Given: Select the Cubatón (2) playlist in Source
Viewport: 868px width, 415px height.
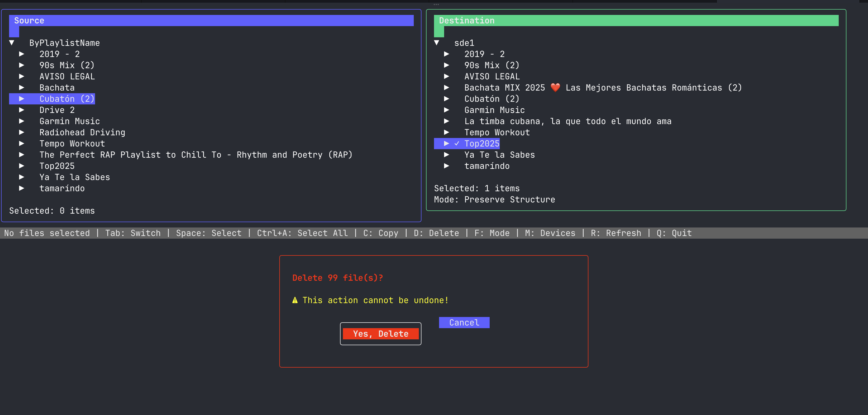Looking at the screenshot, I should (66, 99).
